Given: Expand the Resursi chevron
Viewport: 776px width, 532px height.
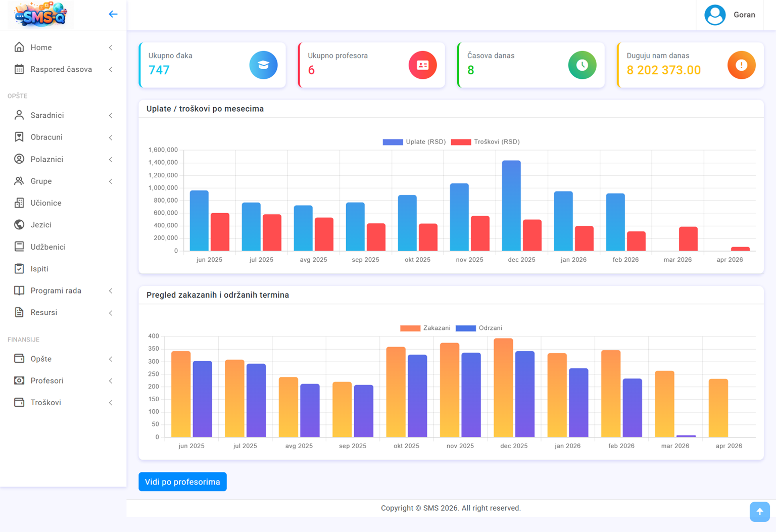Looking at the screenshot, I should 111,313.
